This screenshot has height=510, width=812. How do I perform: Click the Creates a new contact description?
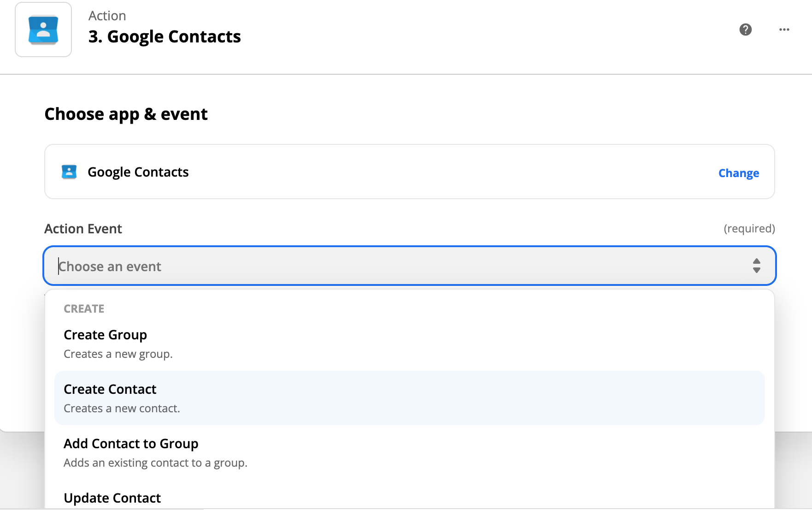click(x=122, y=409)
